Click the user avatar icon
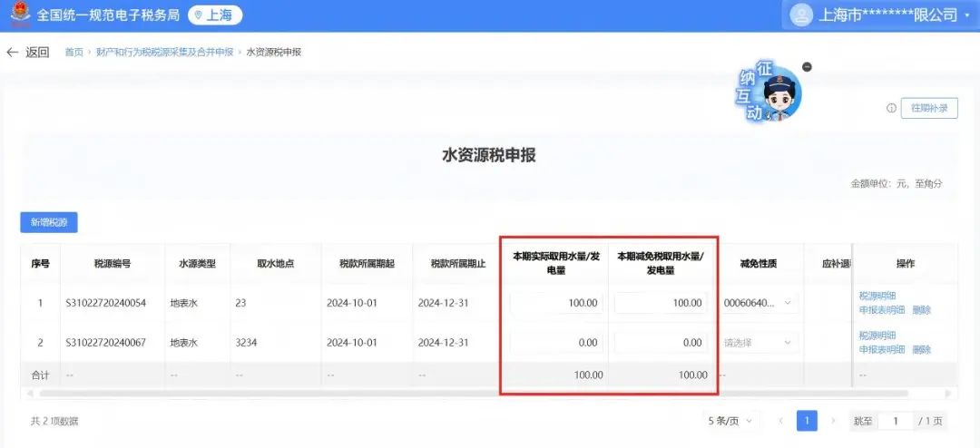 click(801, 15)
